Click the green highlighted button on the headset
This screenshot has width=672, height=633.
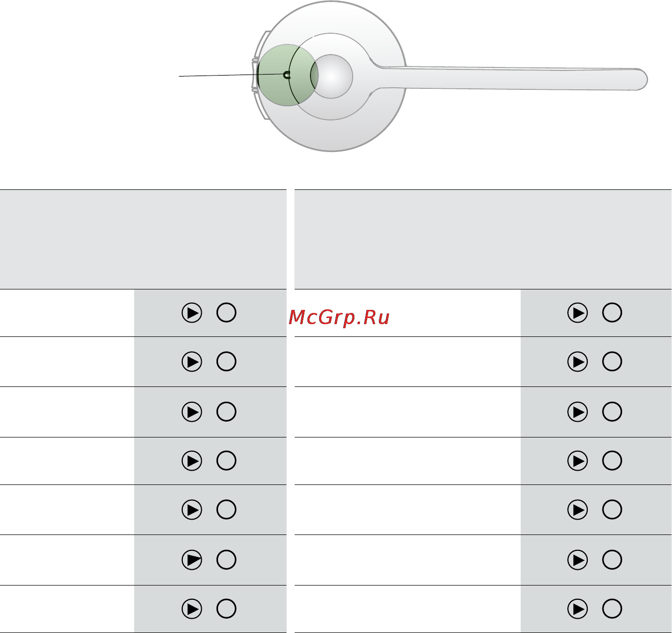coord(287,75)
